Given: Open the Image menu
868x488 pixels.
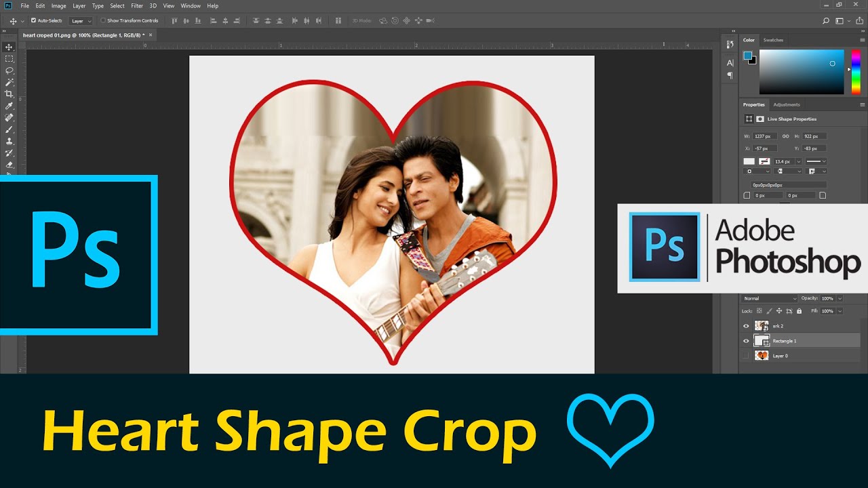Looking at the screenshot, I should tap(59, 6).
